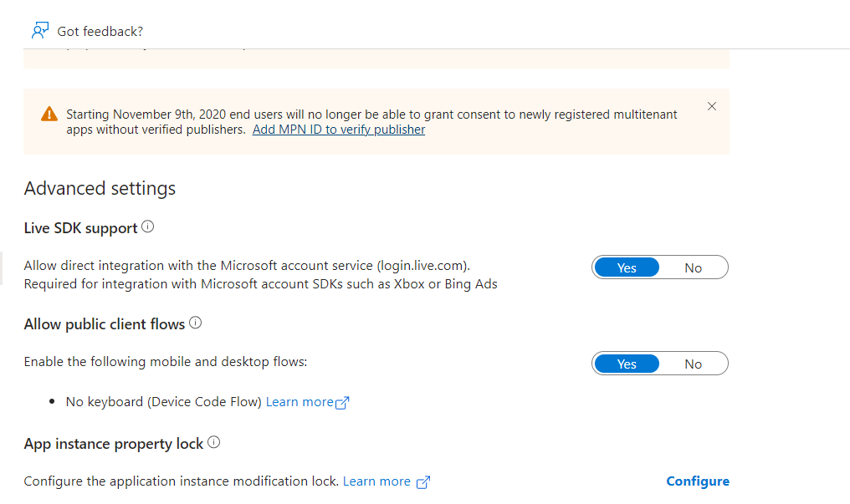Select Yes on the Live SDK support switch
Screen dimensions: 850x504
tap(626, 267)
